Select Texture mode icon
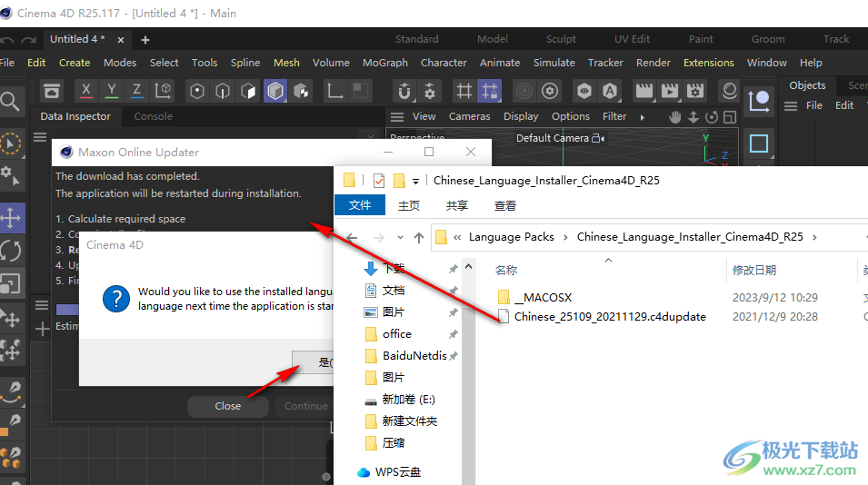Screen dimensions: 868x485 tap(302, 91)
